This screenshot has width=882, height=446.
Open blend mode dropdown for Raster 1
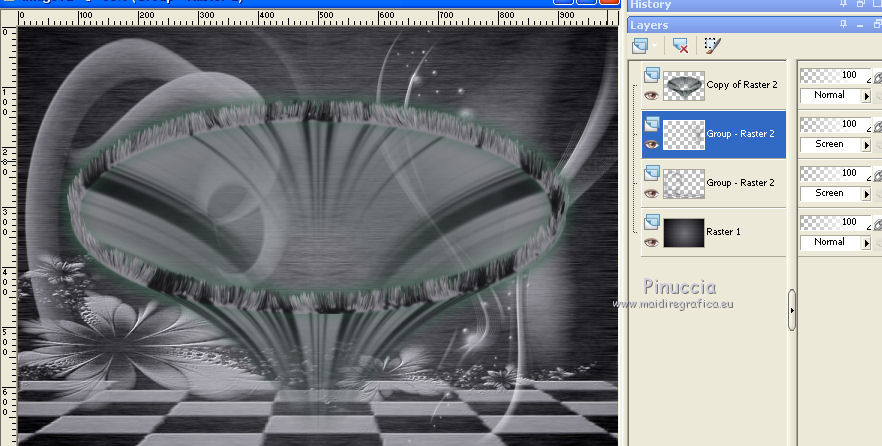(866, 243)
